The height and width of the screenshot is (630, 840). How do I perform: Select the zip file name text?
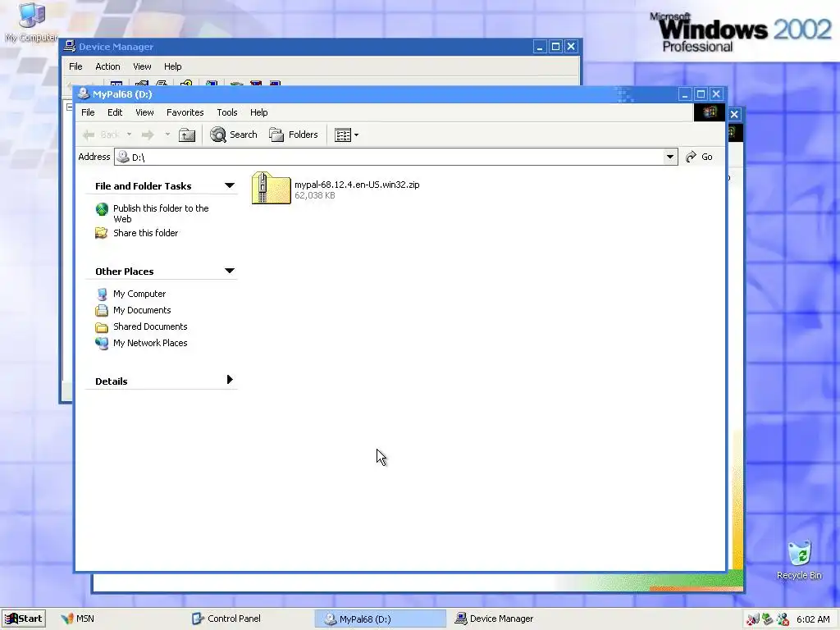pos(357,185)
